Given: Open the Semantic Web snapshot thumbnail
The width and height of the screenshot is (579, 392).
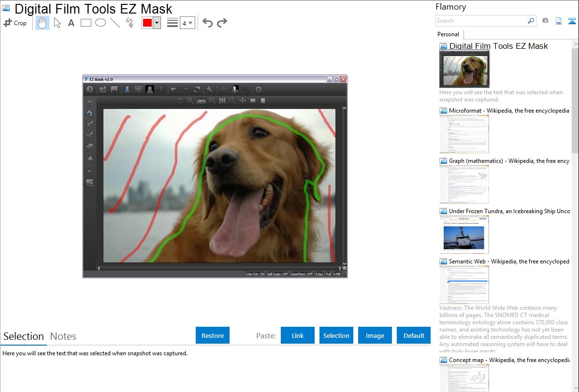Looking at the screenshot, I should tap(464, 285).
